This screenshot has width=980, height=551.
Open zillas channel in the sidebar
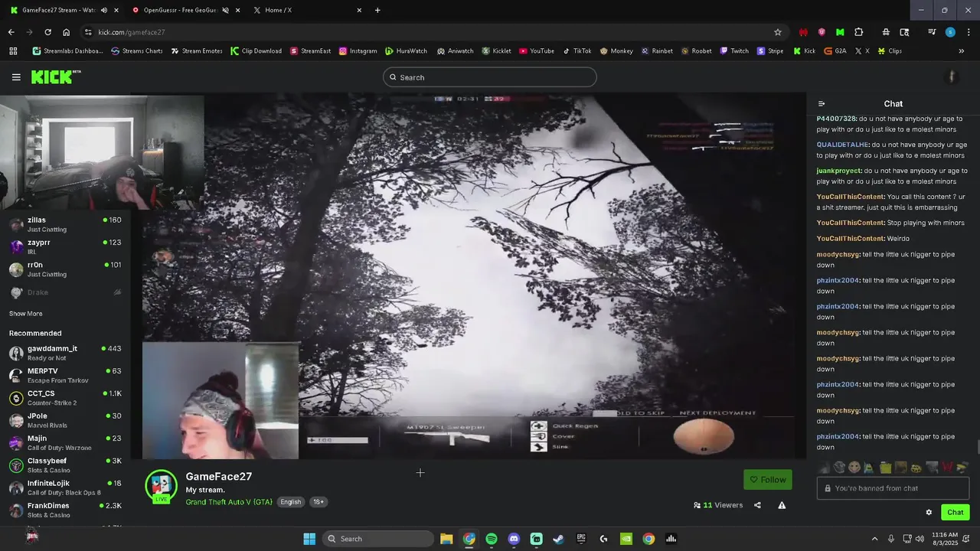tap(65, 224)
